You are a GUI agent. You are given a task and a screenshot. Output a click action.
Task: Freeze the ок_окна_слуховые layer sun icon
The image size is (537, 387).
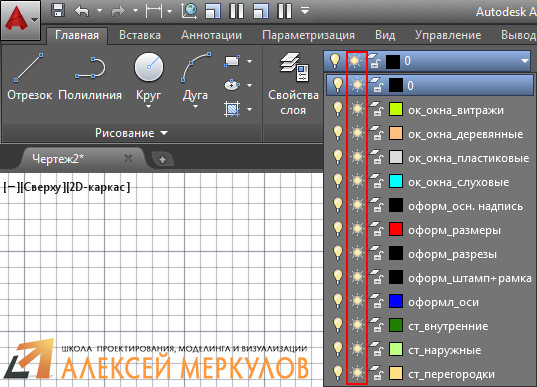coord(357,181)
